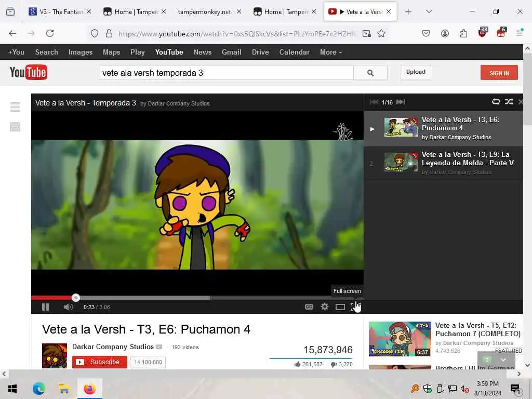Toggle playlist shuffle
Screen dimensions: 532x399
click(x=509, y=101)
